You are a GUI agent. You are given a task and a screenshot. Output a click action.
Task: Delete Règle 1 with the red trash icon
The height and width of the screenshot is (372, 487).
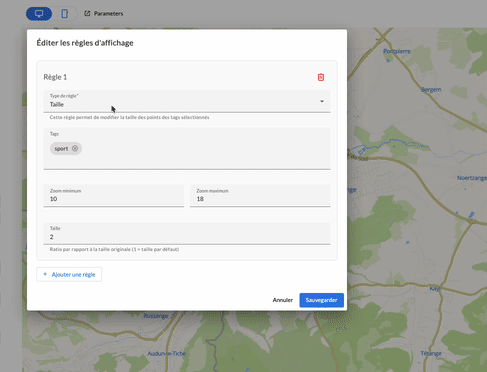pyautogui.click(x=321, y=77)
